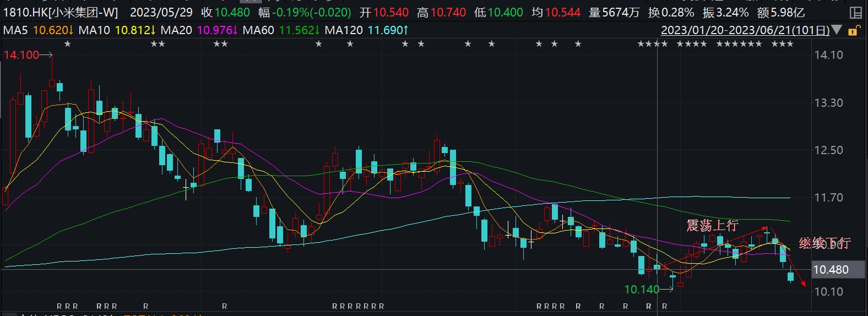Toggle the yellow padlock date-range lock
Image resolution: width=868 pixels, height=316 pixels.
tap(854, 30)
